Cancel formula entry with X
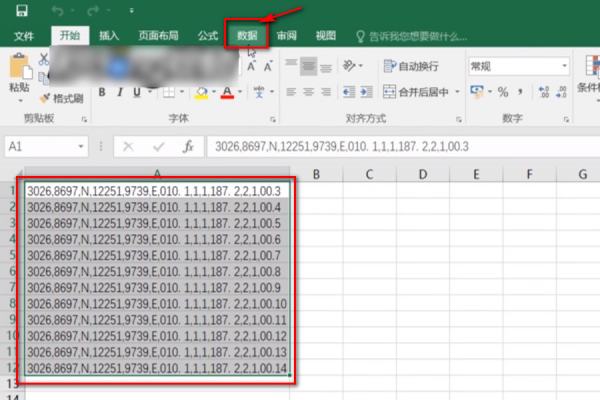The height and width of the screenshot is (400, 600). [x=128, y=146]
